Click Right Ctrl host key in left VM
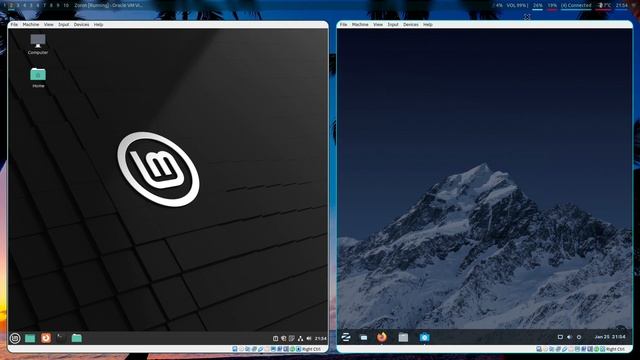The width and height of the screenshot is (640, 360). pyautogui.click(x=311, y=349)
